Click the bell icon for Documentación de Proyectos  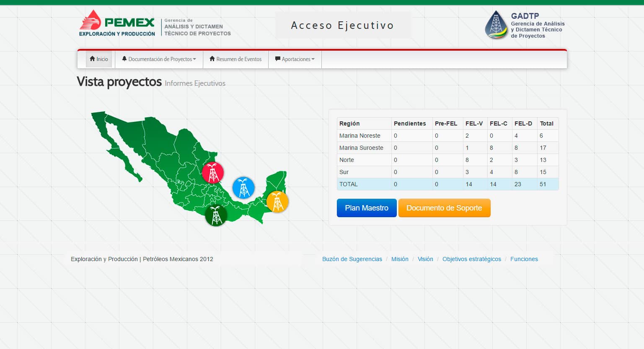(x=124, y=59)
